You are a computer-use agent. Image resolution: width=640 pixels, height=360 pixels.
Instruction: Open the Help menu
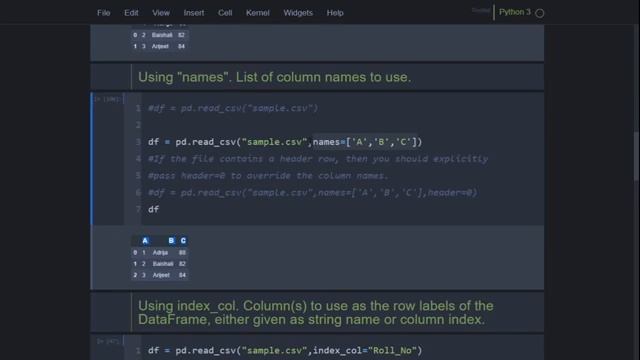tap(335, 13)
